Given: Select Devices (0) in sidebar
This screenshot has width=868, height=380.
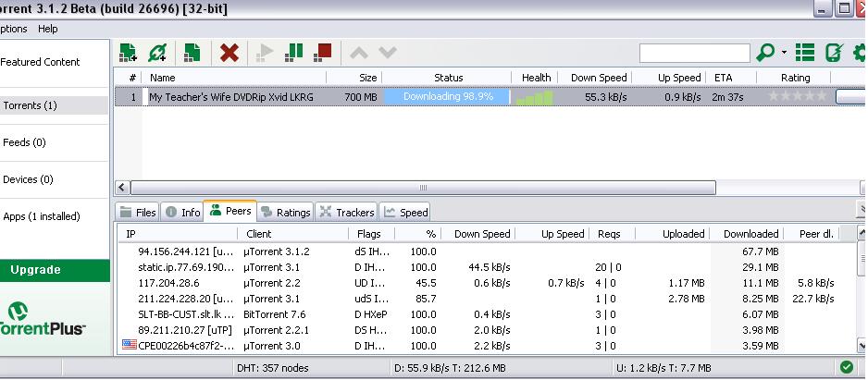Looking at the screenshot, I should click(28, 179).
